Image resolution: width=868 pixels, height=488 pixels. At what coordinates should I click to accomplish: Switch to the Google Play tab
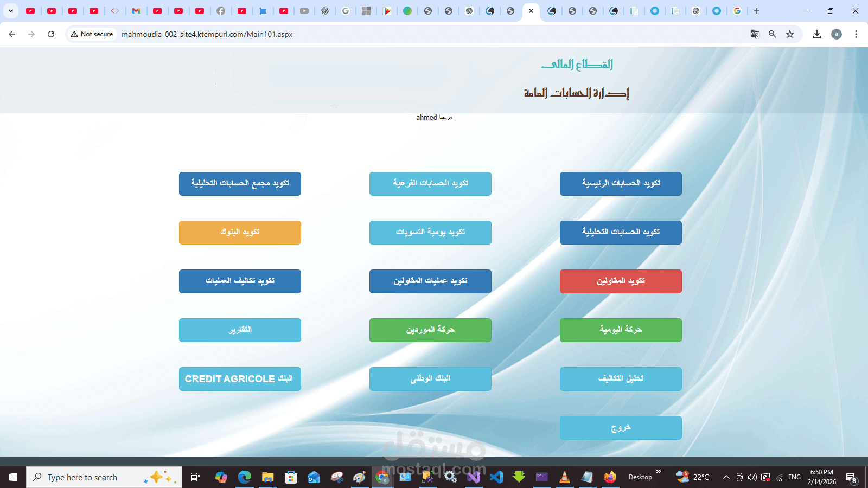coord(387,11)
